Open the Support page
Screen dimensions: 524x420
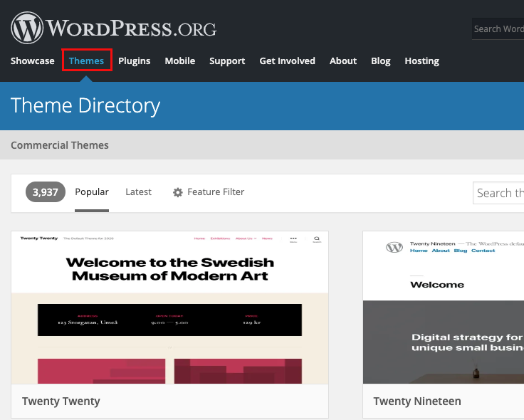[x=227, y=61]
